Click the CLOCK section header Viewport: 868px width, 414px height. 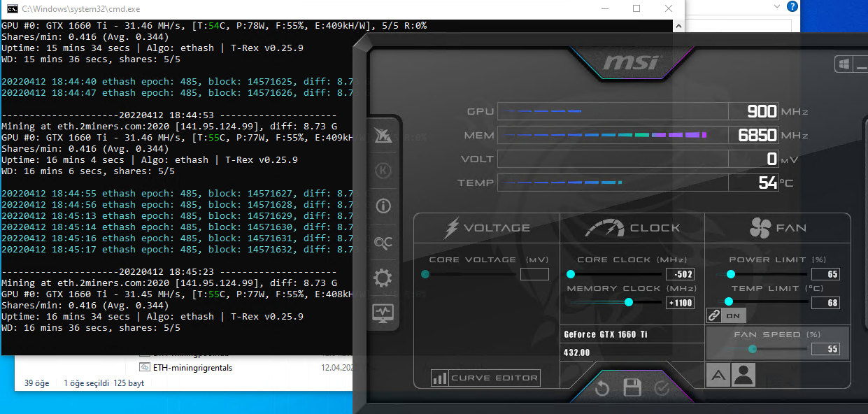tap(633, 228)
